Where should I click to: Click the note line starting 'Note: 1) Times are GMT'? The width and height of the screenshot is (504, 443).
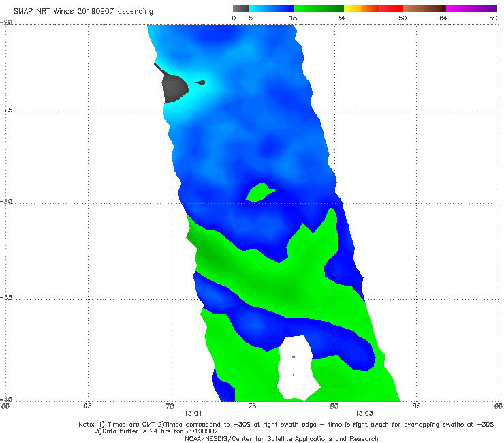click(x=286, y=425)
